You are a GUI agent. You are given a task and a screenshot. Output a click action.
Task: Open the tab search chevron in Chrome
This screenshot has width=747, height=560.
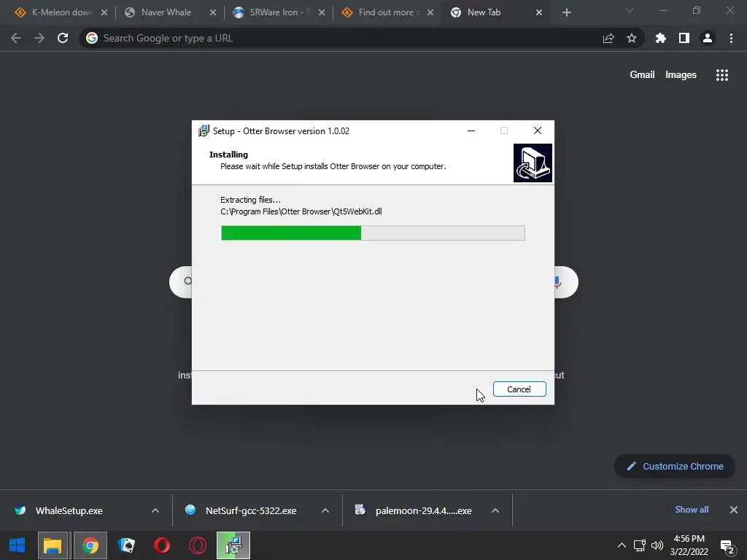click(630, 10)
